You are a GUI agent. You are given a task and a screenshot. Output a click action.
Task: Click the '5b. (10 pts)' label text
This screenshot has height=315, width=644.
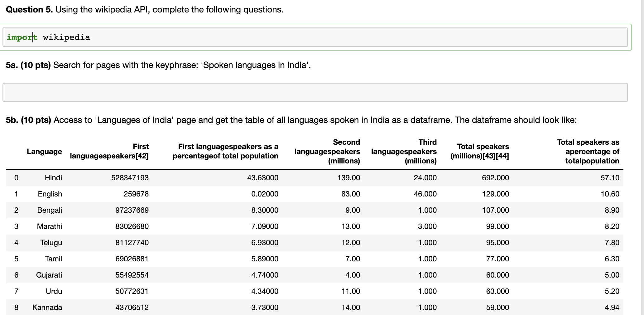point(27,120)
